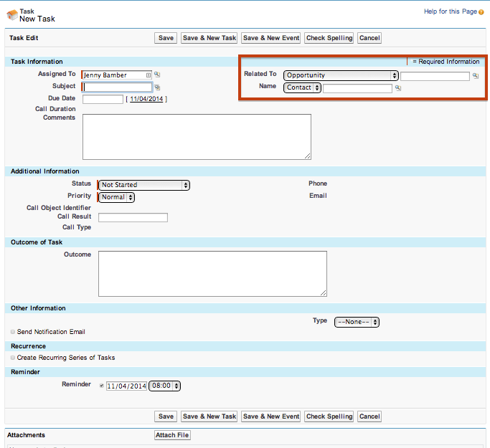This screenshot has width=490, height=448.
Task: Click the bottom Cancel button
Action: 369,416
